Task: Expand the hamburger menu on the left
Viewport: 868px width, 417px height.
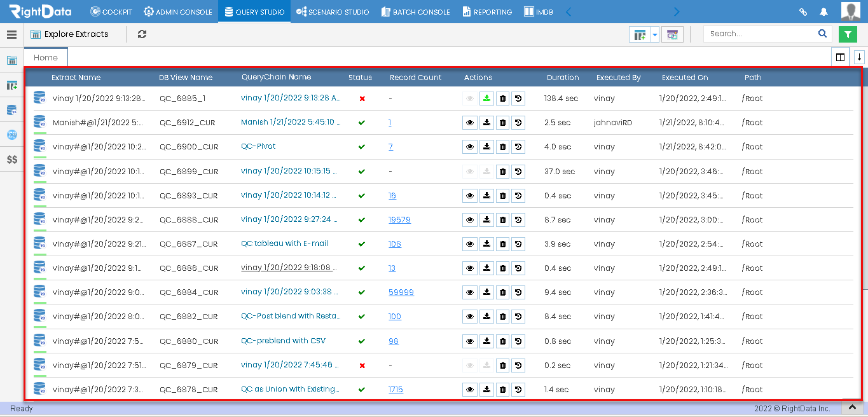Action: pyautogui.click(x=11, y=34)
